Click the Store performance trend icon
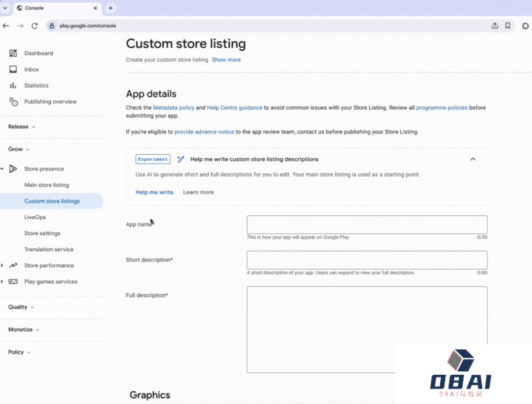Viewport: 532px width, 404px height. pyautogui.click(x=13, y=266)
